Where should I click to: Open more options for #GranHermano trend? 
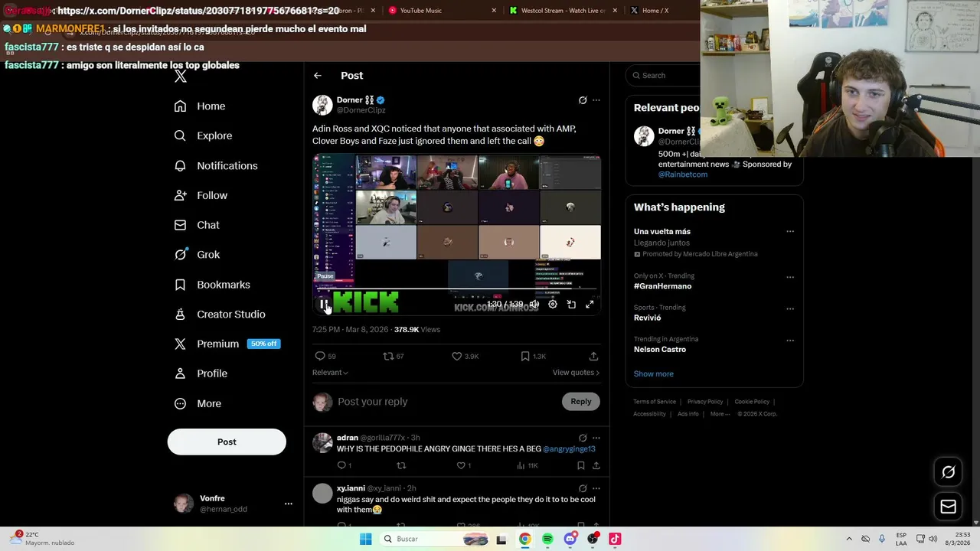pos(790,277)
